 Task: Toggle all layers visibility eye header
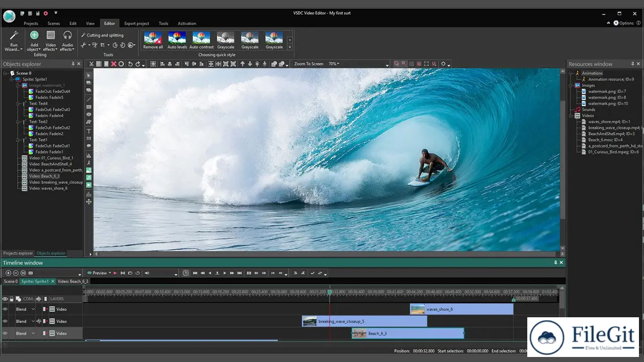point(5,299)
